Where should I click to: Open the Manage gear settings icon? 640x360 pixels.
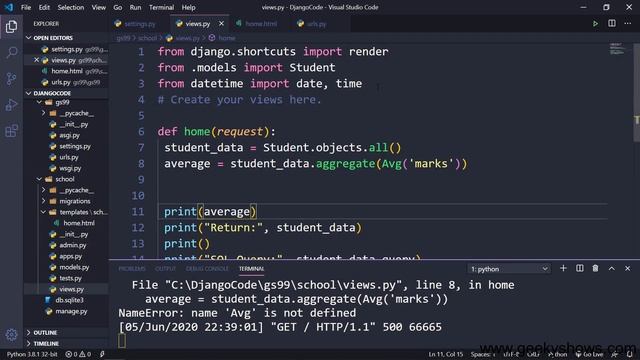point(11,335)
